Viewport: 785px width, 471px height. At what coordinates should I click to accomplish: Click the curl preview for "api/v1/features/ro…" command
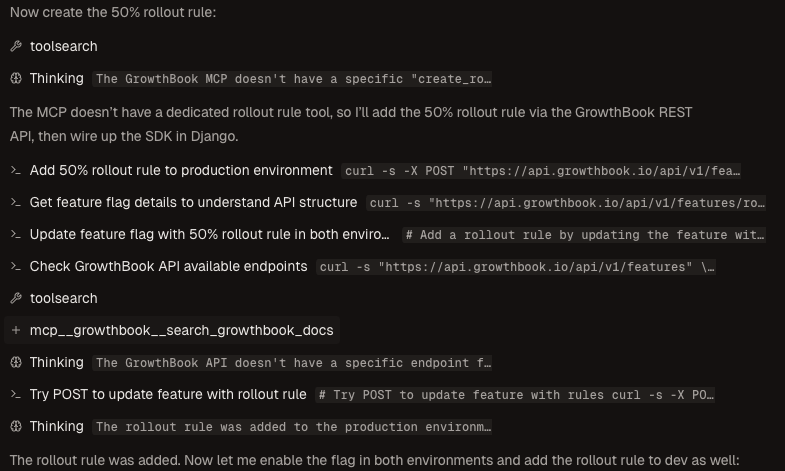tap(567, 203)
